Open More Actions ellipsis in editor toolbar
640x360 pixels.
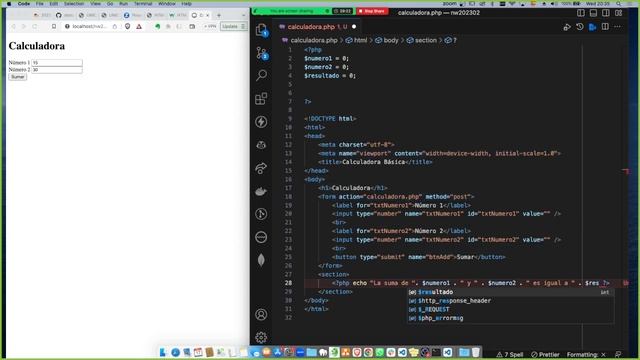tap(617, 27)
